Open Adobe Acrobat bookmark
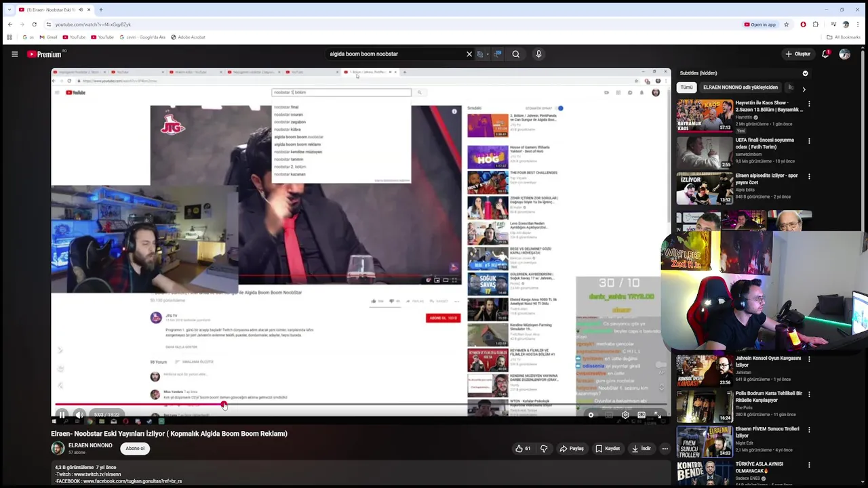 [x=188, y=37]
